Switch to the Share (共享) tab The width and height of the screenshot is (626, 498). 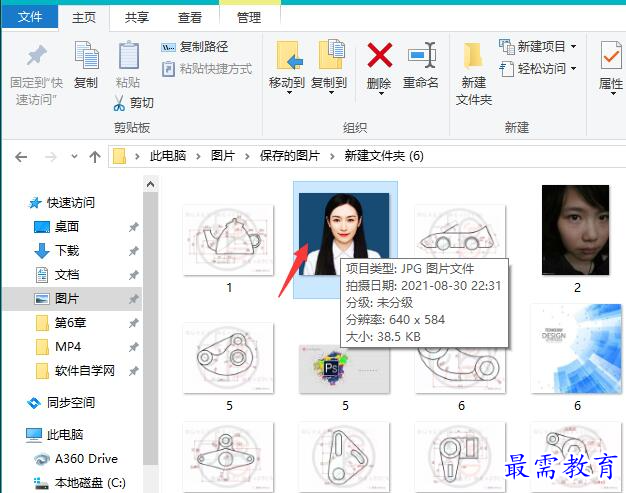[137, 18]
